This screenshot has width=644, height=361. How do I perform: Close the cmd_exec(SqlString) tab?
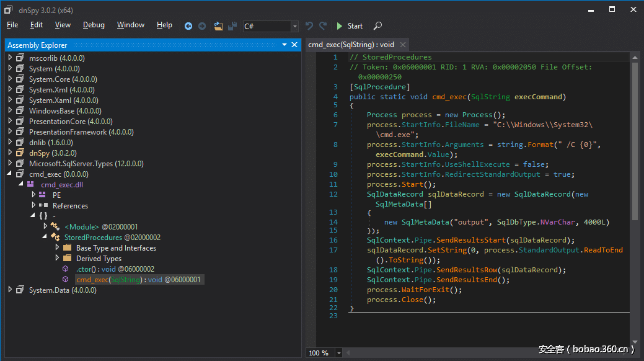(402, 45)
